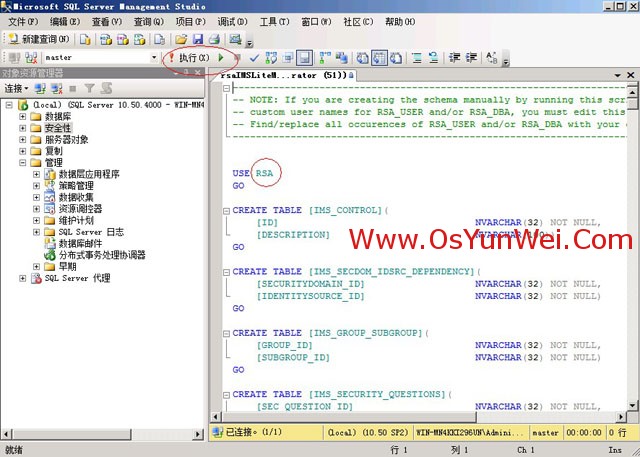This screenshot has height=457, width=640.
Task: Collapse the NOTE comment block outline
Action: [x=227, y=88]
